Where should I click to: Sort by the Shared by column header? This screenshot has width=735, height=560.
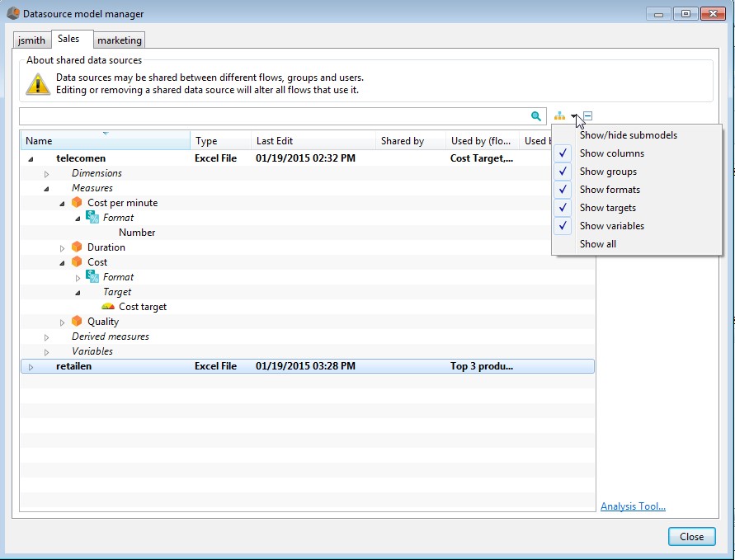coord(411,140)
